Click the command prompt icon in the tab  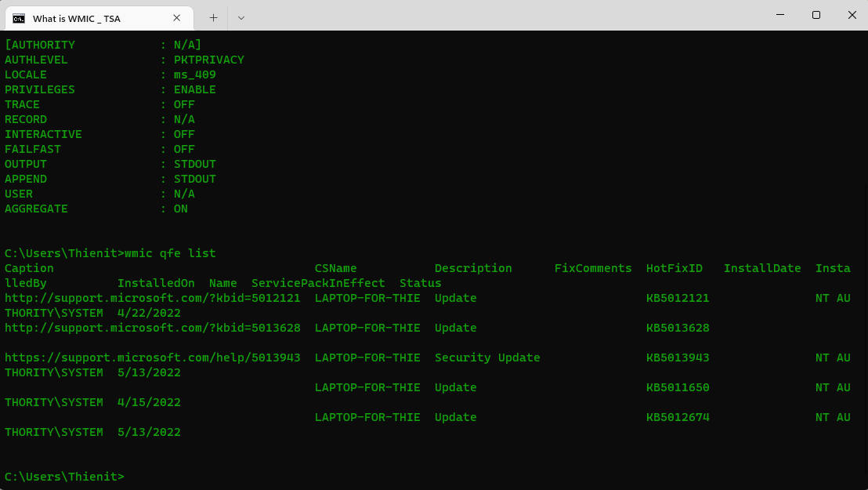(19, 18)
